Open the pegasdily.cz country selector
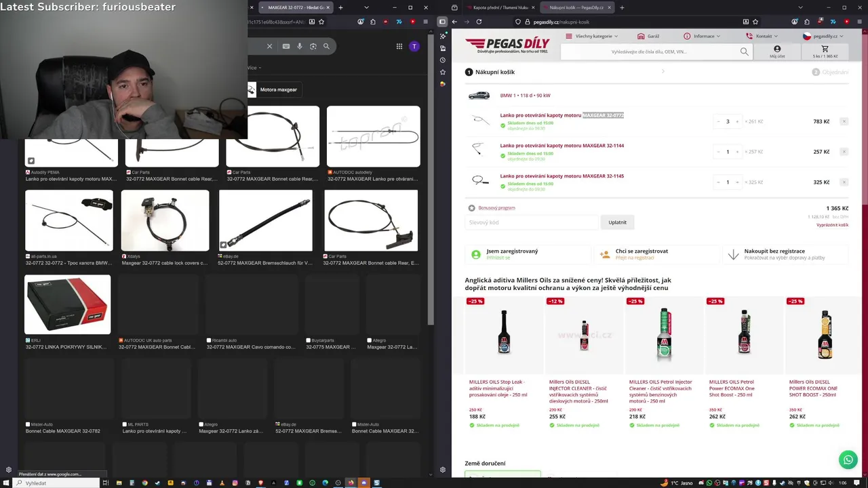Viewport: 868px width, 488px height. pyautogui.click(x=824, y=36)
